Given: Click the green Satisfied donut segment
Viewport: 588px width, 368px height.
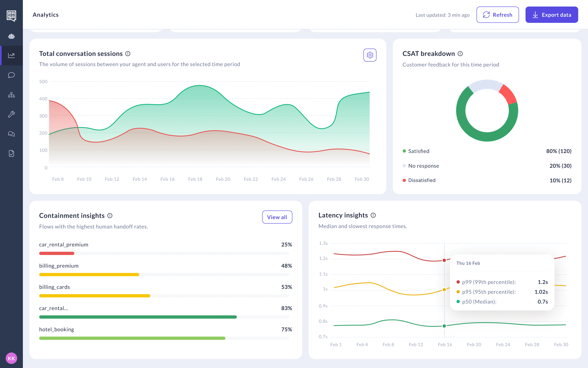Looking at the screenshot, I should click(483, 136).
